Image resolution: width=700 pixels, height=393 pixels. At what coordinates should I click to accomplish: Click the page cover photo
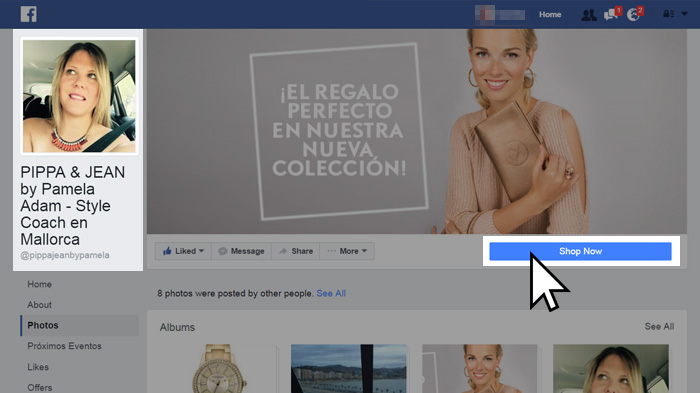(417, 131)
